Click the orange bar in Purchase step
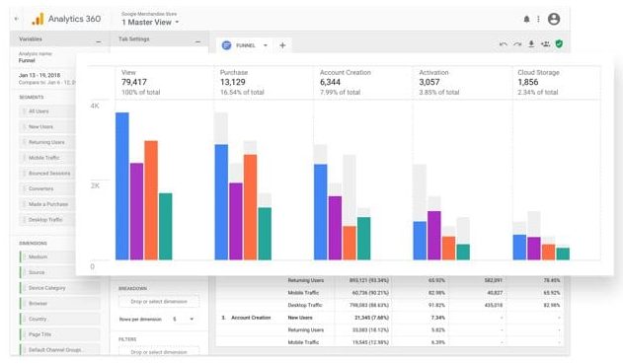The image size is (623, 364). pos(251,207)
